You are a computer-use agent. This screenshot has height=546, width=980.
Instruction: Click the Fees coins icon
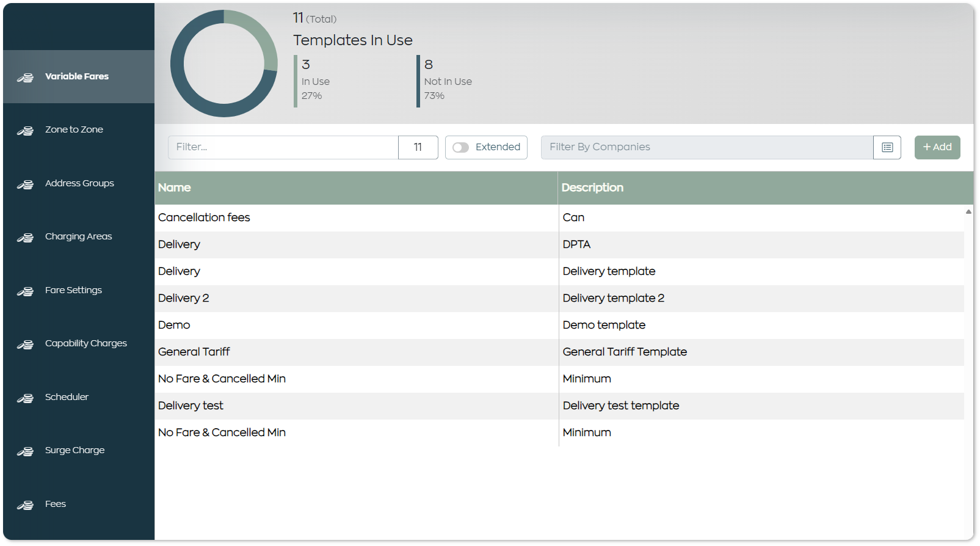click(25, 505)
